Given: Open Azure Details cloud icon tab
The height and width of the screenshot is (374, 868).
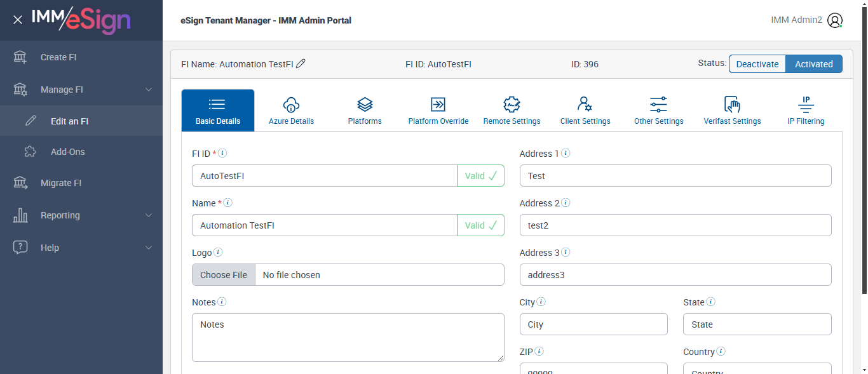Looking at the screenshot, I should [x=291, y=110].
